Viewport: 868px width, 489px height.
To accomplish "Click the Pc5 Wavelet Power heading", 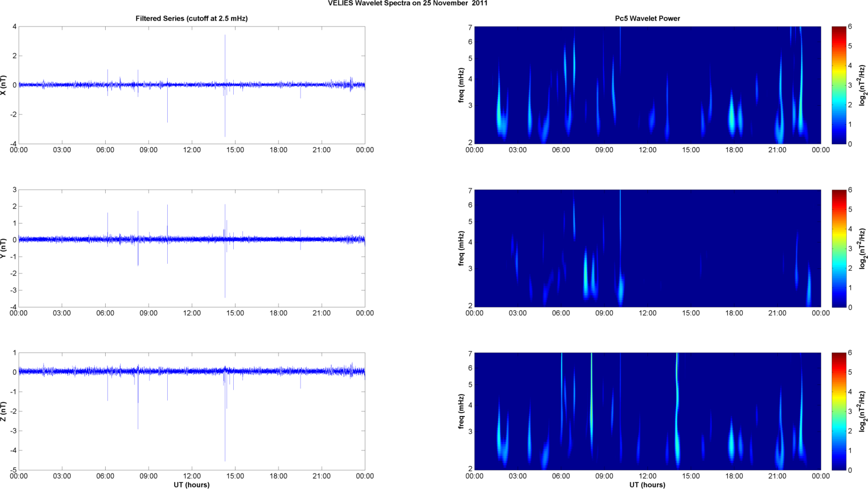I will [x=647, y=18].
